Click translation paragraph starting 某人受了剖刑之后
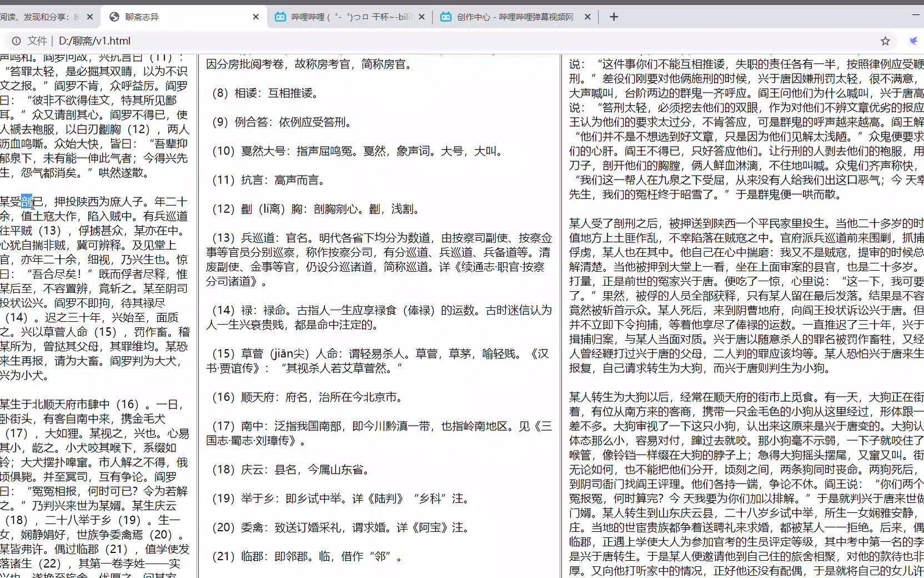The image size is (924, 578). point(746,295)
